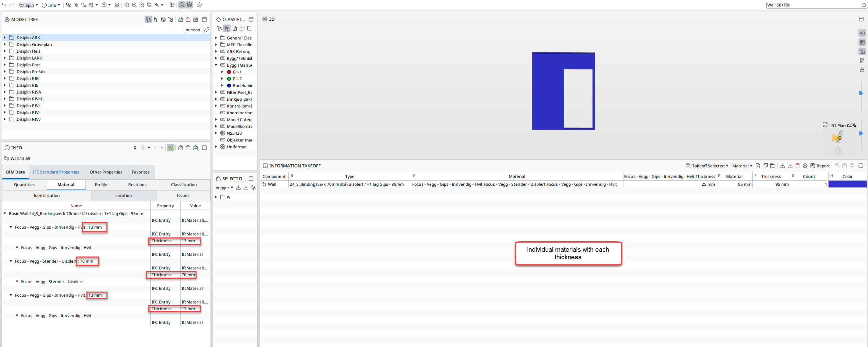Click the Profile tab button
Screen dimensions: 868x347
(x=101, y=184)
